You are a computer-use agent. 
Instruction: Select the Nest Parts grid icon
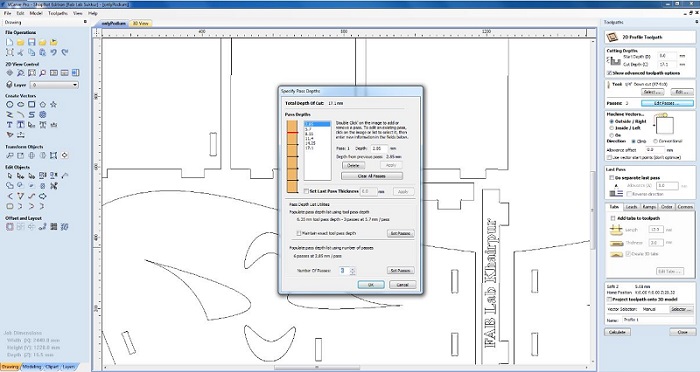54,227
